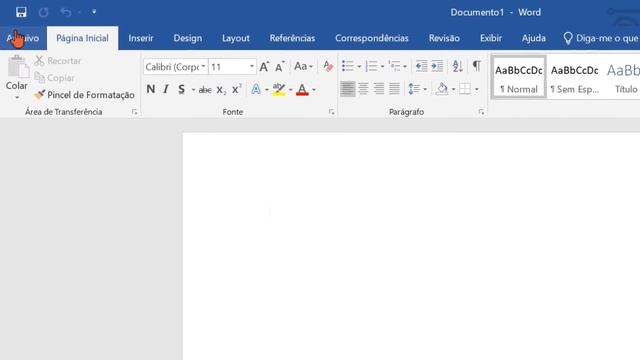Image resolution: width=640 pixels, height=360 pixels.
Task: Align text left
Action: point(348,89)
